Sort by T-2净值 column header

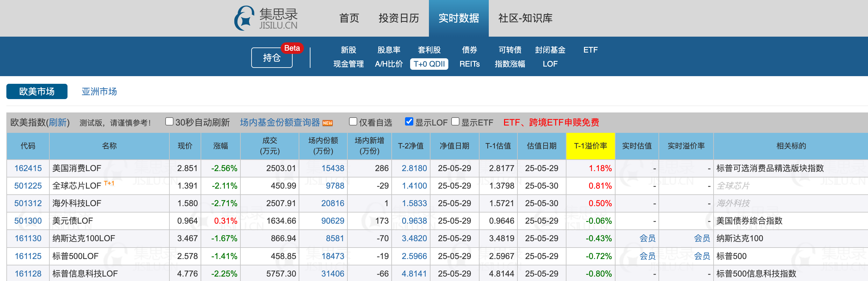point(410,146)
